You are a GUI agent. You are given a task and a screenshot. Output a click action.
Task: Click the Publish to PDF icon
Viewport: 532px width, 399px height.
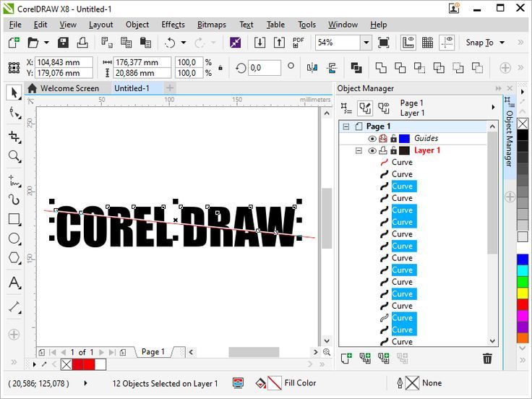[298, 43]
